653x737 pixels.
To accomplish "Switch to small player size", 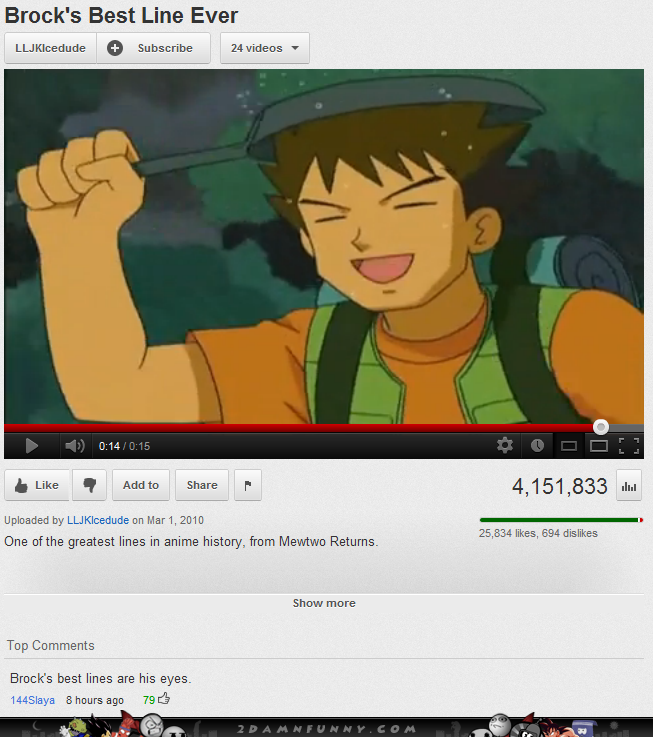I will point(569,446).
